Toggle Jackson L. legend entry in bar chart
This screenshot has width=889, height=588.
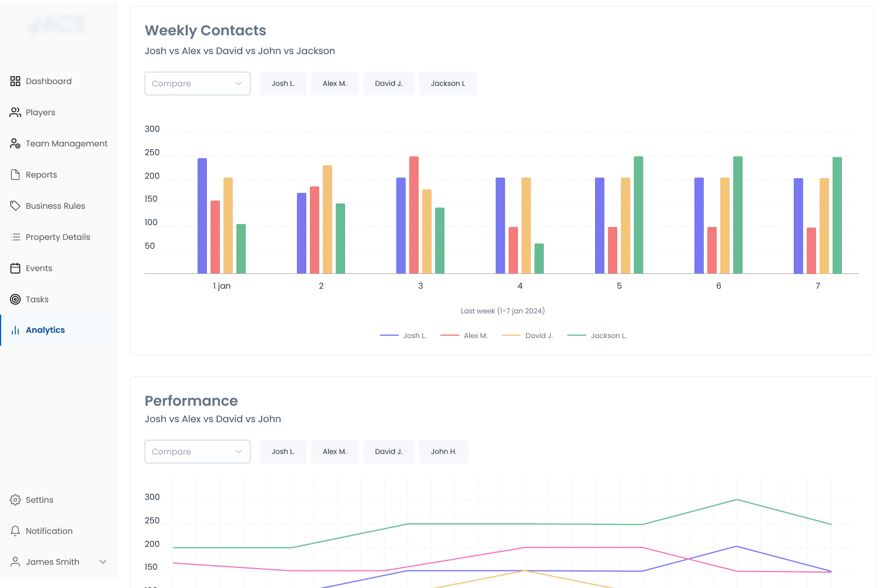(597, 336)
